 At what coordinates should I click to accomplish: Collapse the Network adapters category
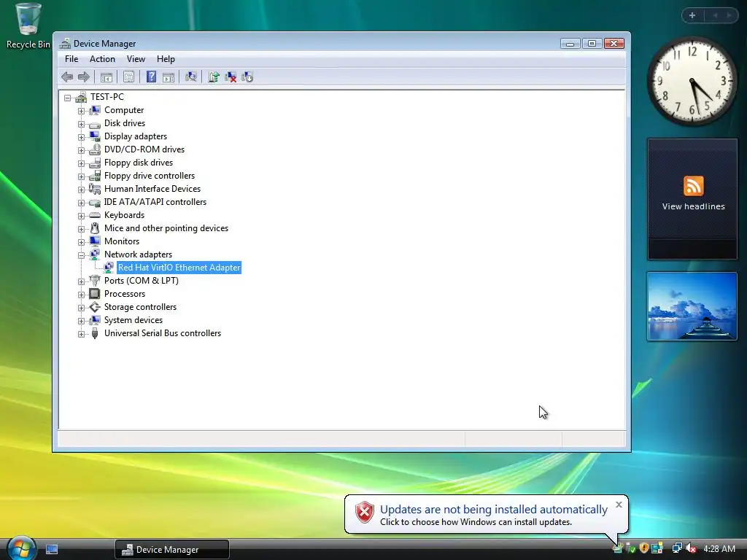[x=81, y=255]
